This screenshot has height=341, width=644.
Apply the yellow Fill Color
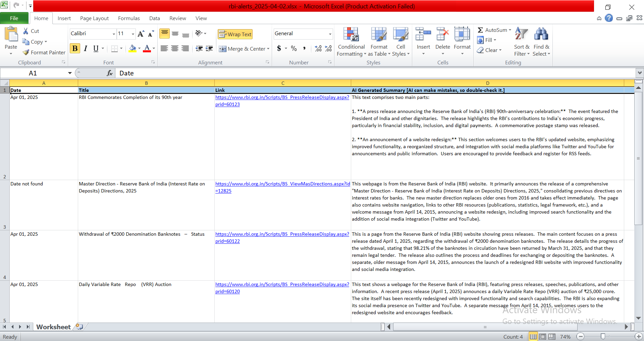point(132,49)
